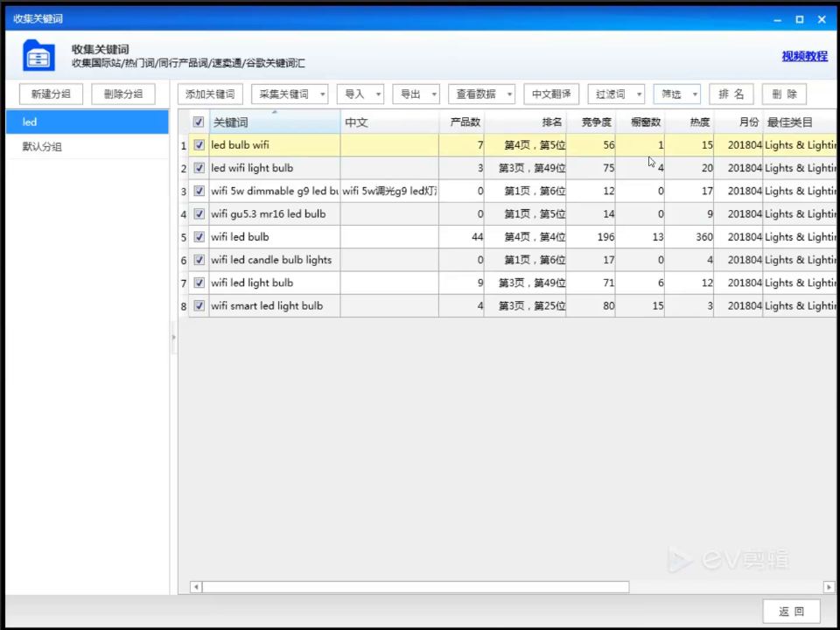Click the horizontal scrollbar thumb
Screen dimensions: 840x630
point(416,587)
